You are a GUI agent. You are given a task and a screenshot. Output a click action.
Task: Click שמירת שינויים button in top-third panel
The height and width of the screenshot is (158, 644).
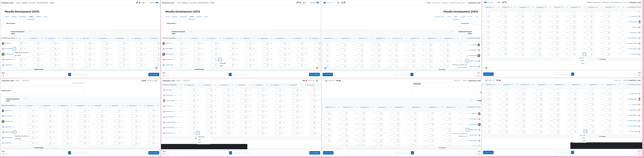328,75
